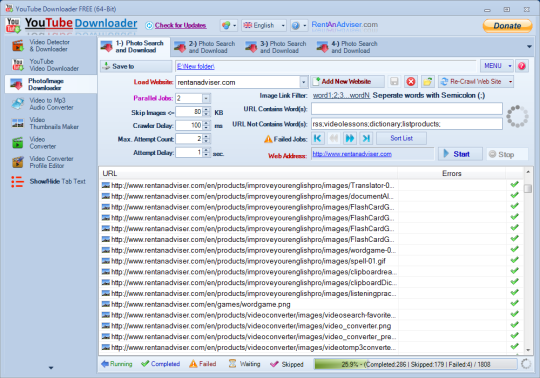This screenshot has height=378, width=540.
Task: Switch to 2-) Photo Search and Download tab
Action: click(x=206, y=47)
